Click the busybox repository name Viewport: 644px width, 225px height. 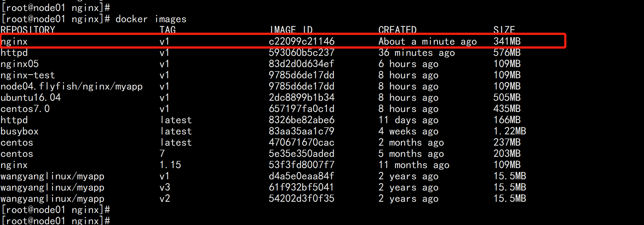(x=19, y=131)
